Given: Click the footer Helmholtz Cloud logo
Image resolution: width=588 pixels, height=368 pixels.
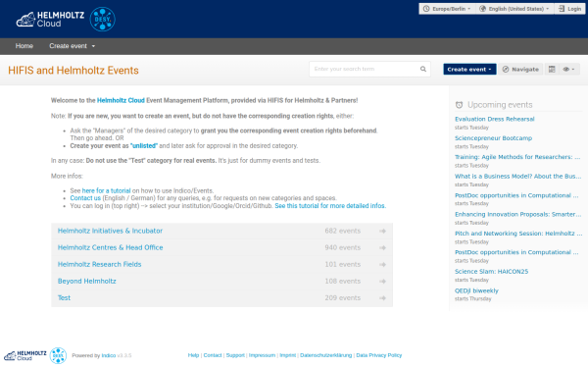Looking at the screenshot, I should point(25,355).
